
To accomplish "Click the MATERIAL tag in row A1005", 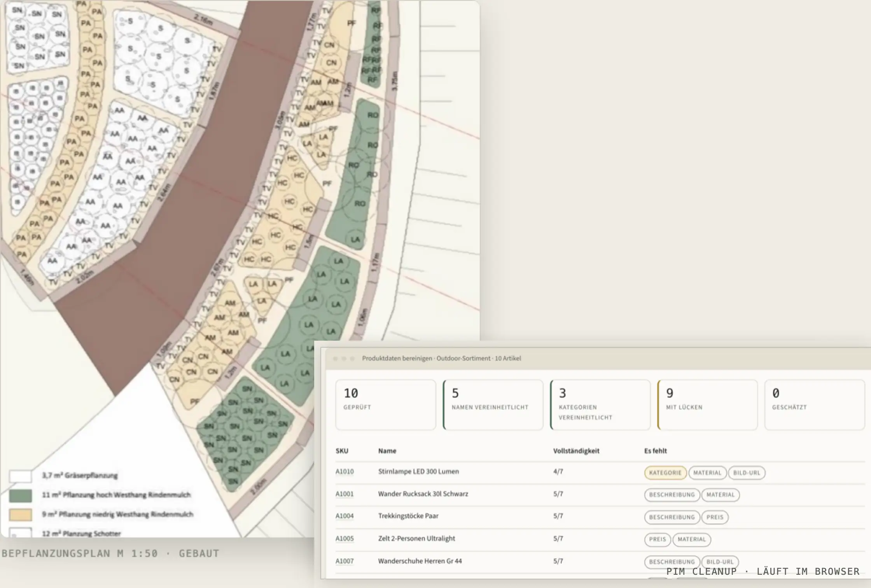I will click(x=692, y=539).
